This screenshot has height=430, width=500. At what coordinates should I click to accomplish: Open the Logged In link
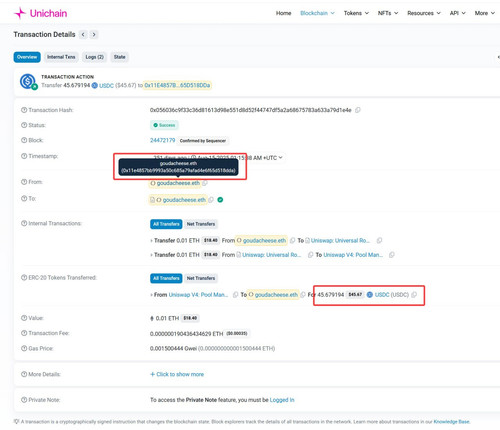click(282, 400)
